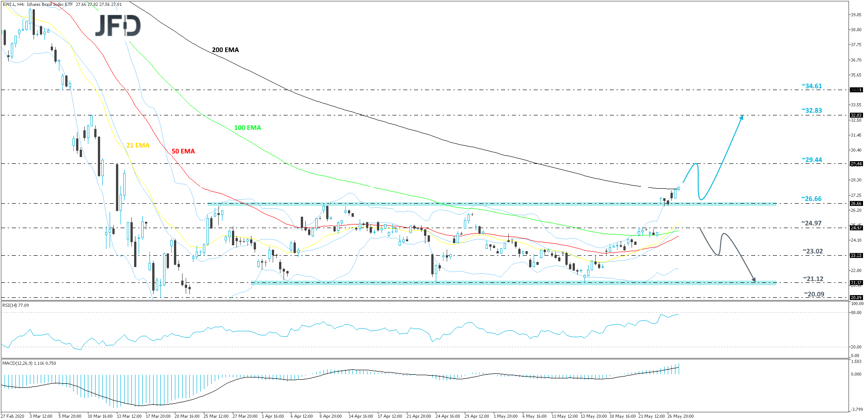Screen dimensions: 868x420
Task: Click 38.80 on the price axis
Action: [856, 30]
